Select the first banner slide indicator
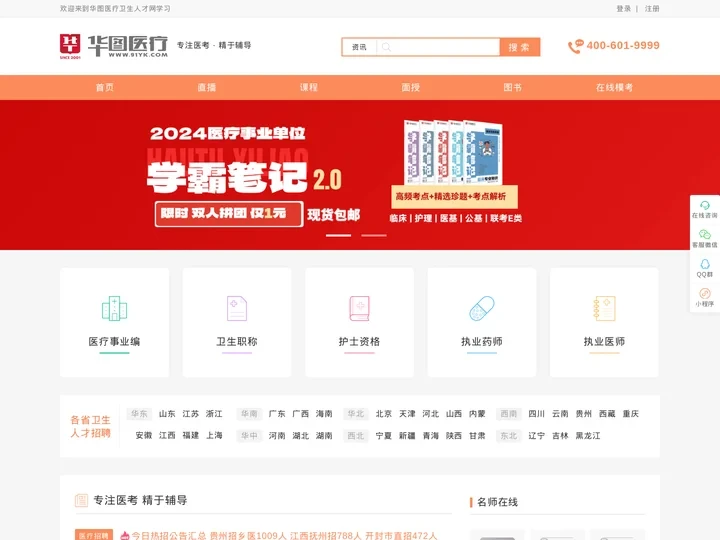 (x=338, y=235)
